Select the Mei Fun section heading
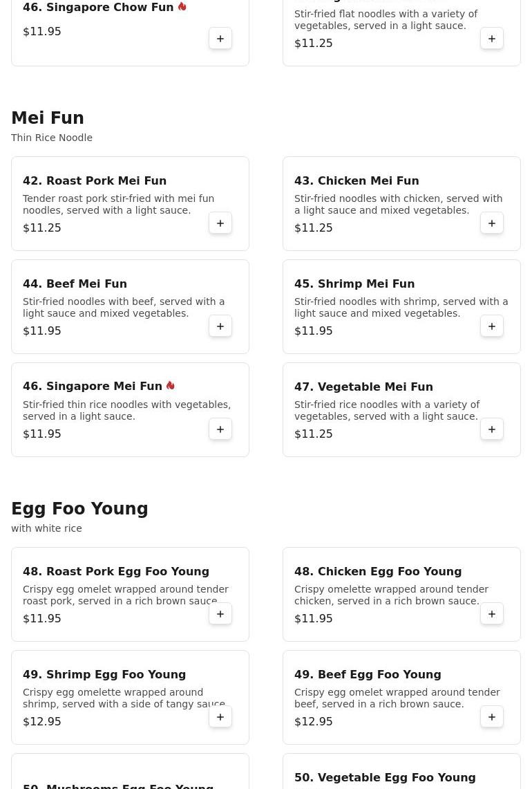The width and height of the screenshot is (532, 789). pos(48,118)
